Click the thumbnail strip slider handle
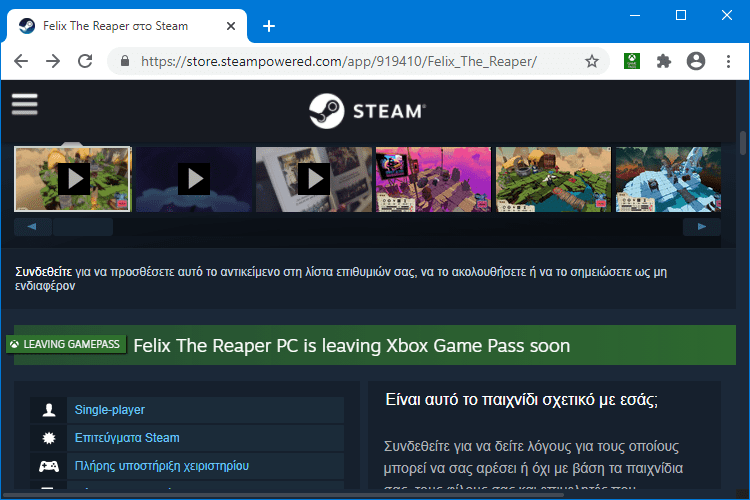 click(83, 227)
